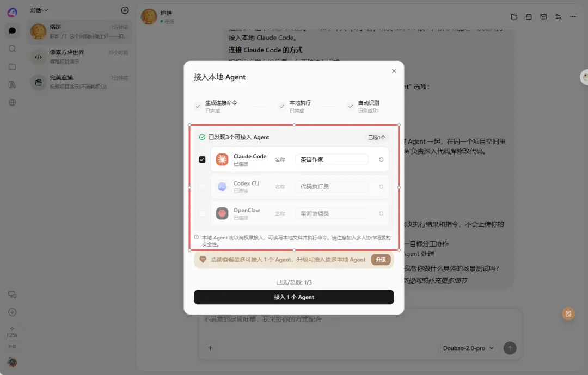Click the download icon in left sidebar
The width and height of the screenshot is (588, 375).
(12, 312)
